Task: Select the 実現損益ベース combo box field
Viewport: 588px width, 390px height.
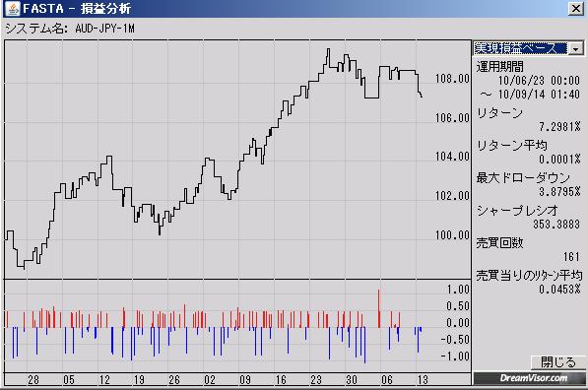Action: coord(528,48)
